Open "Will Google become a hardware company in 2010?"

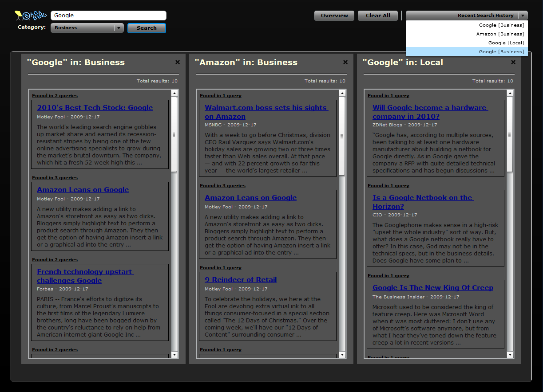tap(430, 112)
